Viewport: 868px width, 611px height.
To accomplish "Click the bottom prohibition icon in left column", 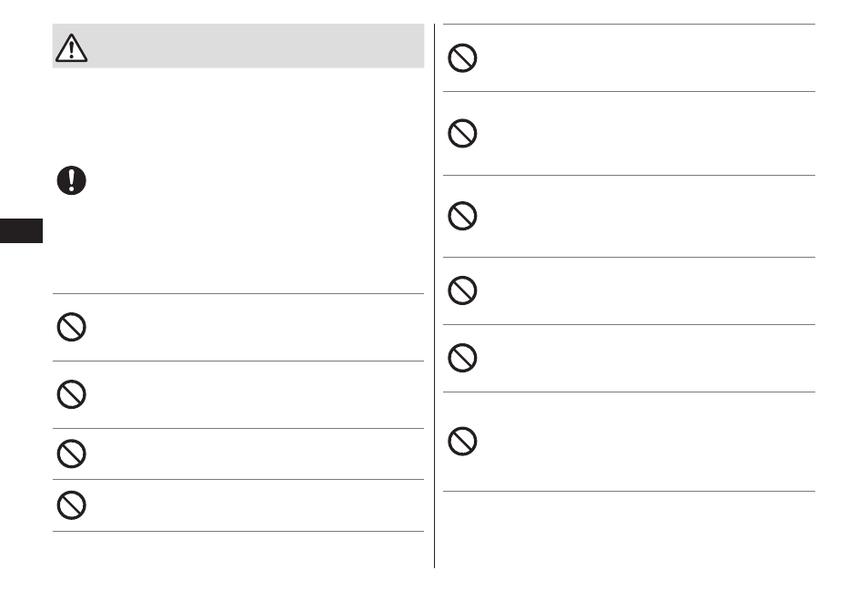I will pyautogui.click(x=71, y=504).
